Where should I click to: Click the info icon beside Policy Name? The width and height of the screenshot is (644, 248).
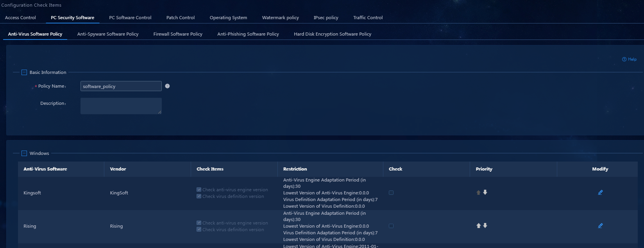pyautogui.click(x=167, y=86)
